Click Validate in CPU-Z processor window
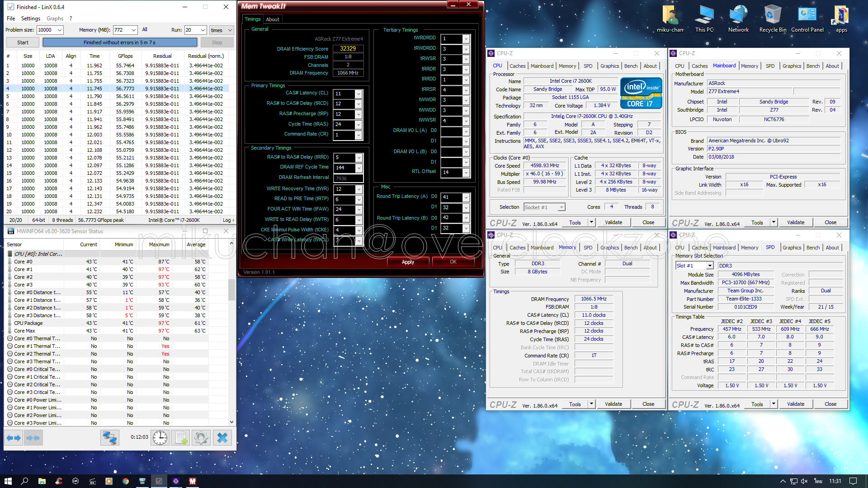This screenshot has width=868, height=488. pos(613,222)
